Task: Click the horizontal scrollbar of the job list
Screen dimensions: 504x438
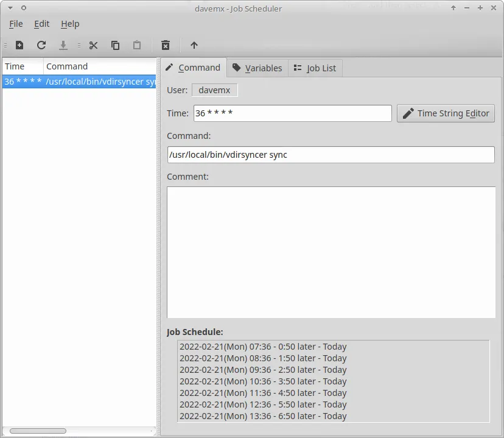Action: 38,431
